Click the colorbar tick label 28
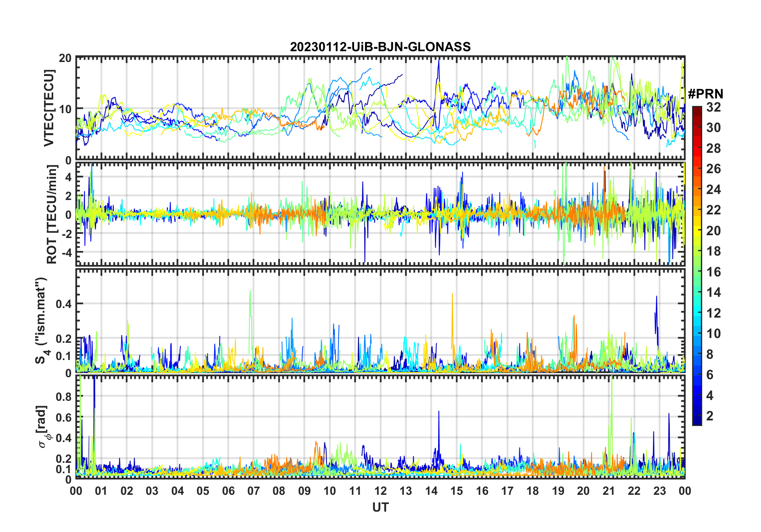The width and height of the screenshot is (761, 532). click(713, 148)
